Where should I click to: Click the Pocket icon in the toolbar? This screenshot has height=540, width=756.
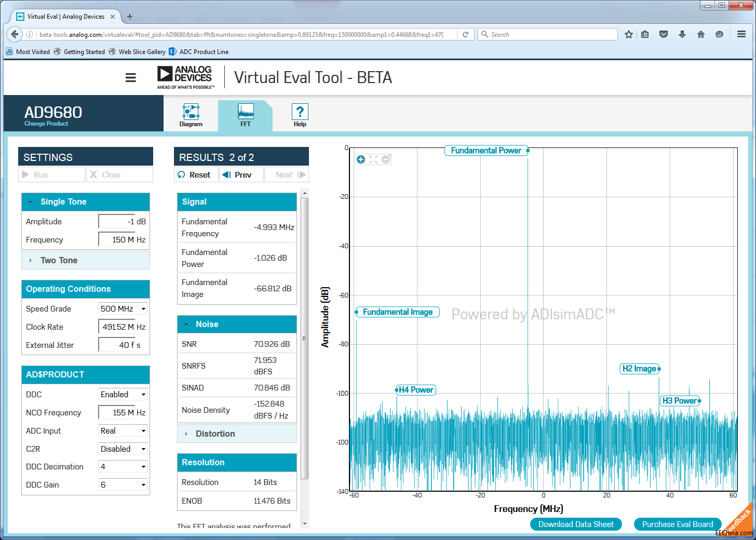click(664, 34)
